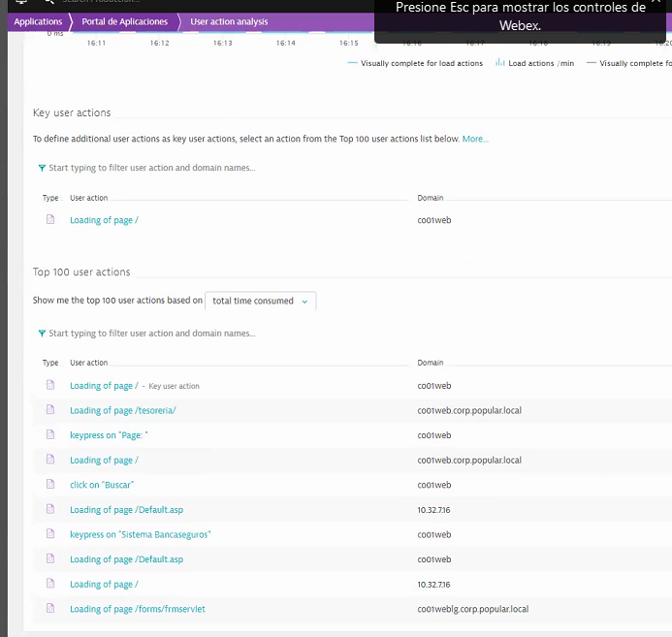Click the filter funnel icon in Key user actions

click(42, 168)
